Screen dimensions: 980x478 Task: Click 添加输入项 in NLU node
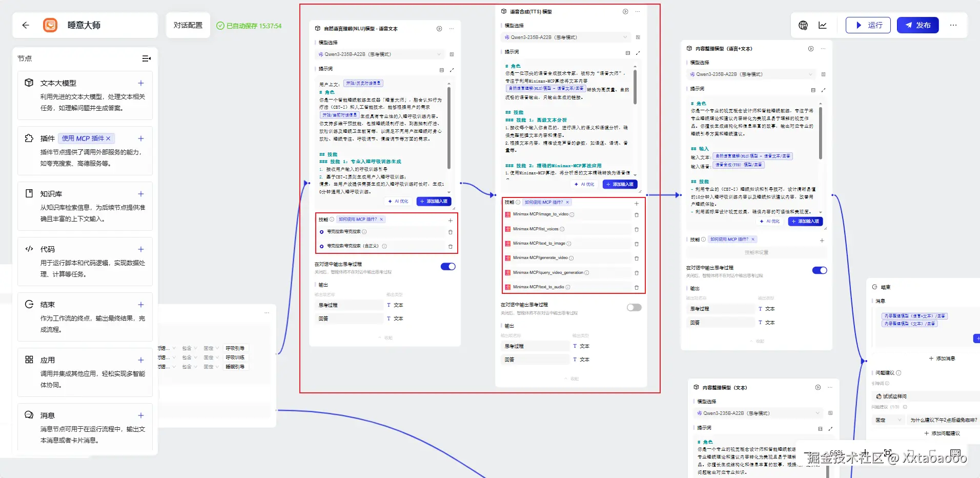(434, 202)
